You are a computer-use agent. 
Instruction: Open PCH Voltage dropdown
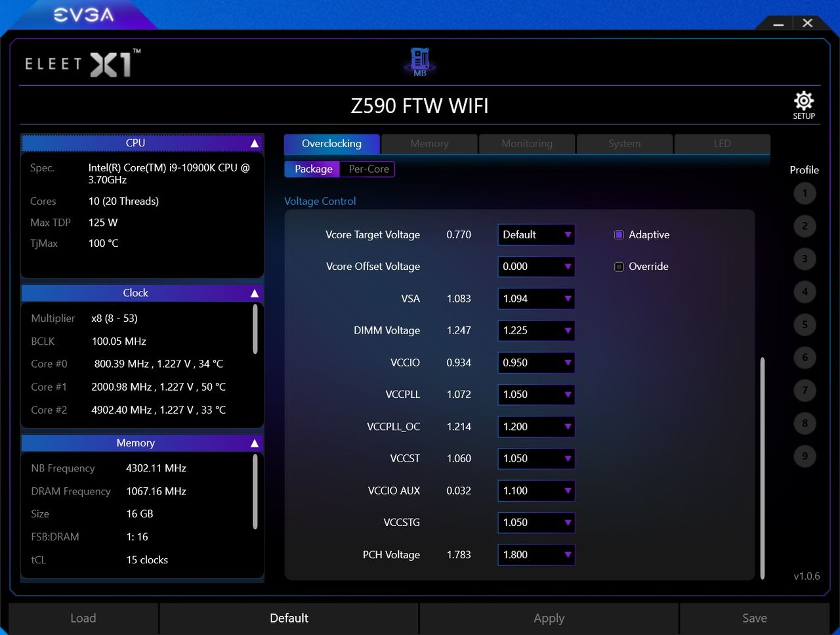coord(536,555)
